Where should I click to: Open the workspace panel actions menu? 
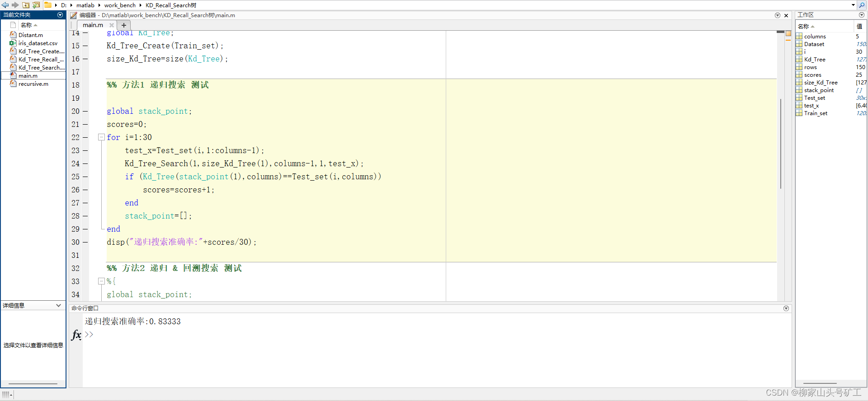[x=862, y=15]
